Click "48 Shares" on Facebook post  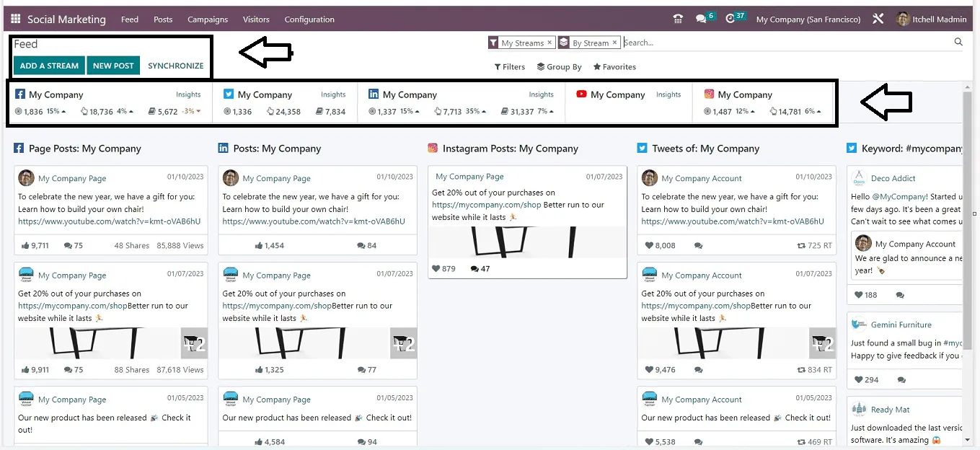coord(132,245)
